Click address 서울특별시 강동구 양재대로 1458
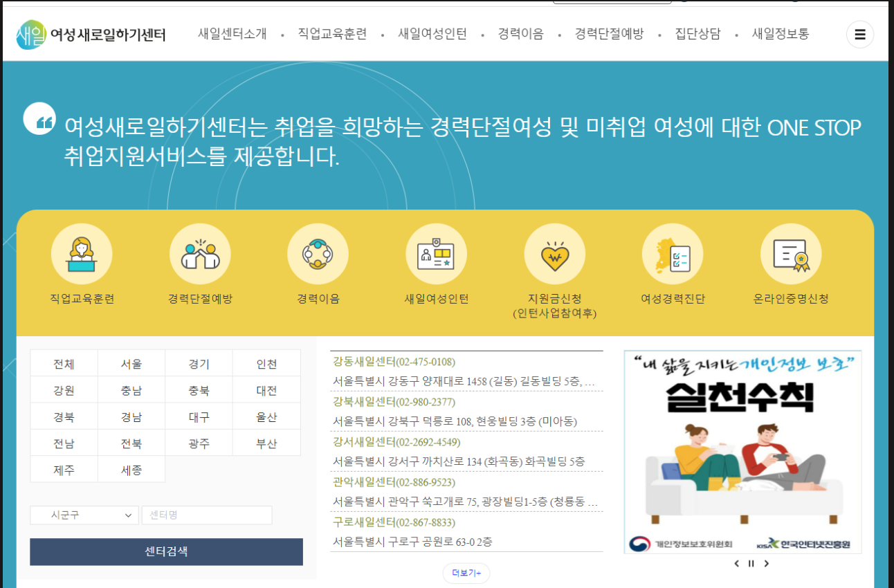 pyautogui.click(x=464, y=381)
